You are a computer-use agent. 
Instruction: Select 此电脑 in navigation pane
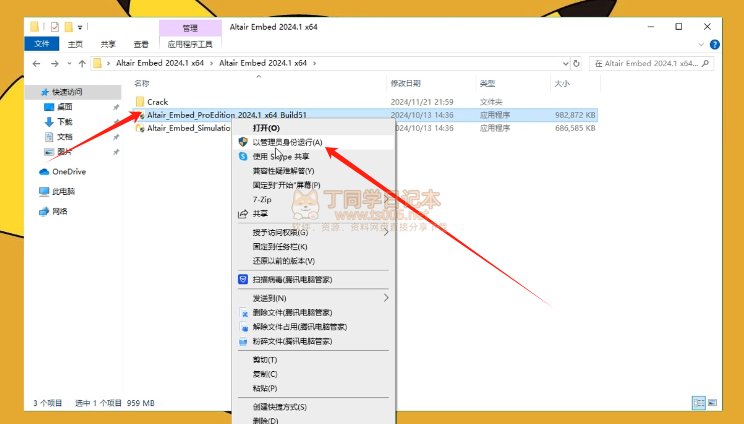click(63, 192)
